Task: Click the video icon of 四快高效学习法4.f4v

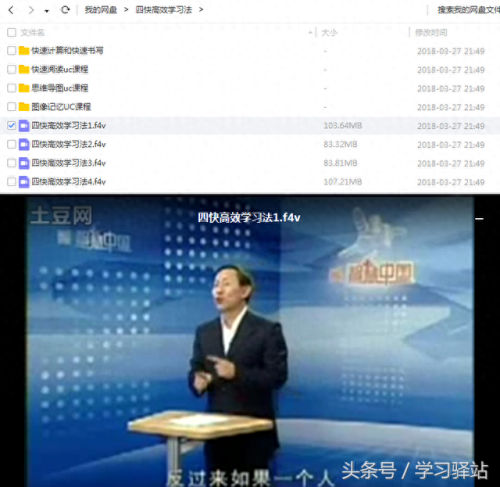Action: point(24,182)
